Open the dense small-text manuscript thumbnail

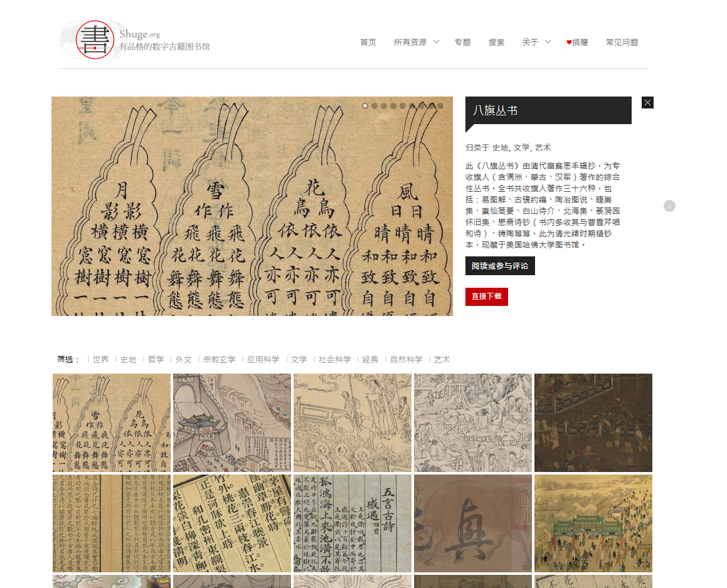point(111,523)
